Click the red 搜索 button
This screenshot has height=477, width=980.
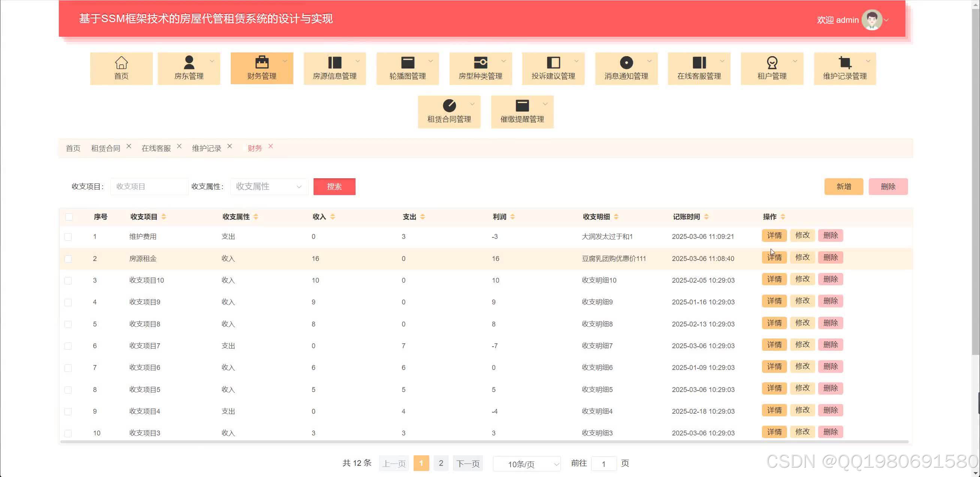tap(334, 186)
